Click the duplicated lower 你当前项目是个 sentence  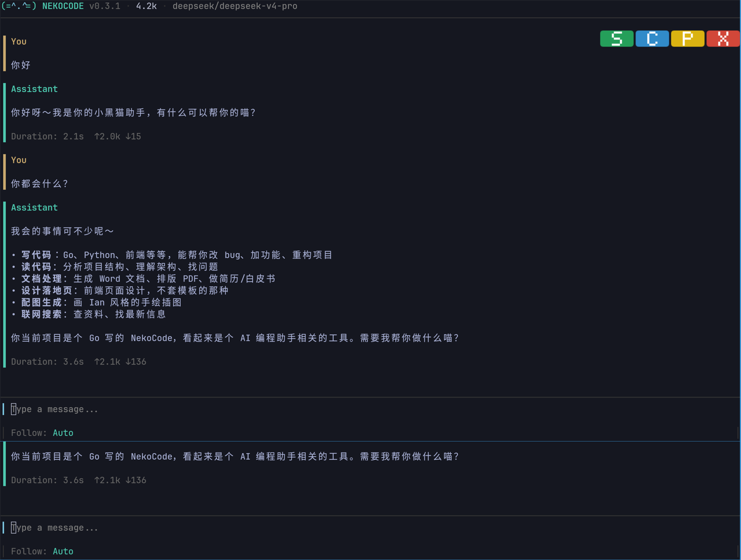coord(235,456)
